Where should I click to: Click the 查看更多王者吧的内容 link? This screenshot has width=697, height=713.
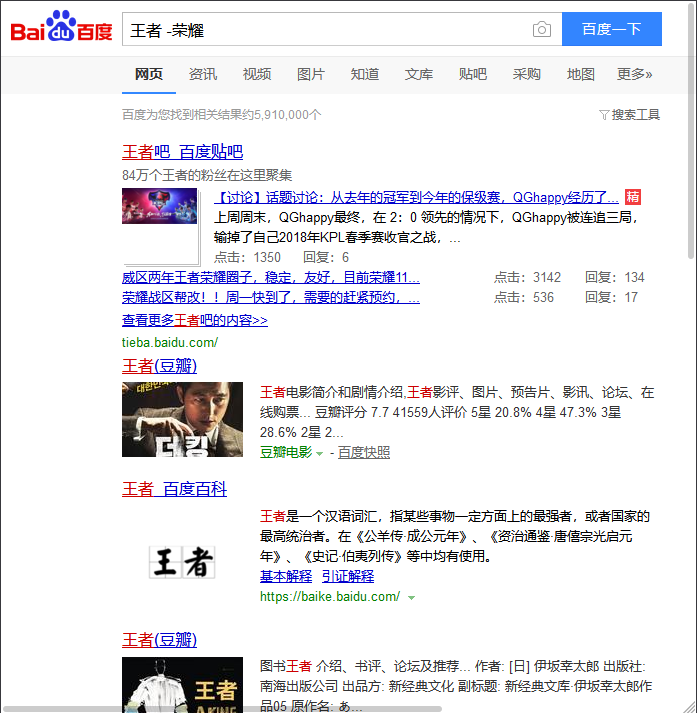(195, 321)
